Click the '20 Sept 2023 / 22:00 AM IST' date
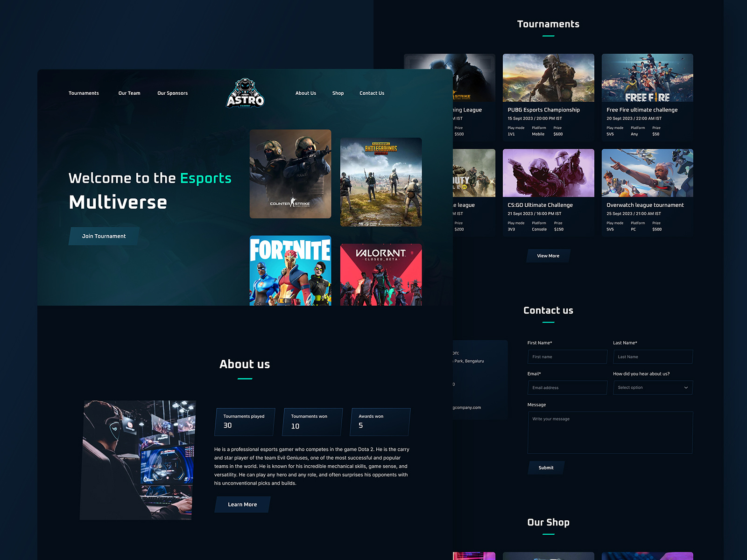The width and height of the screenshot is (747, 560). (634, 119)
